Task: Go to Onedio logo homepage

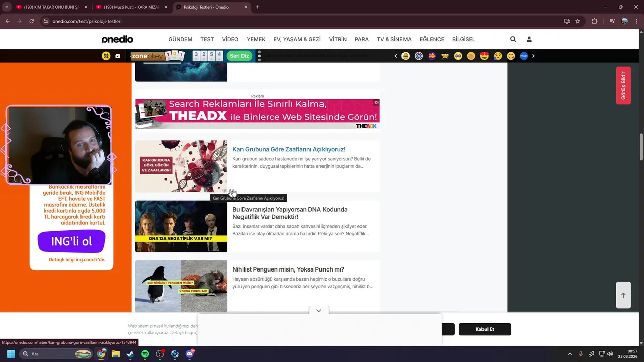Action: [x=117, y=39]
